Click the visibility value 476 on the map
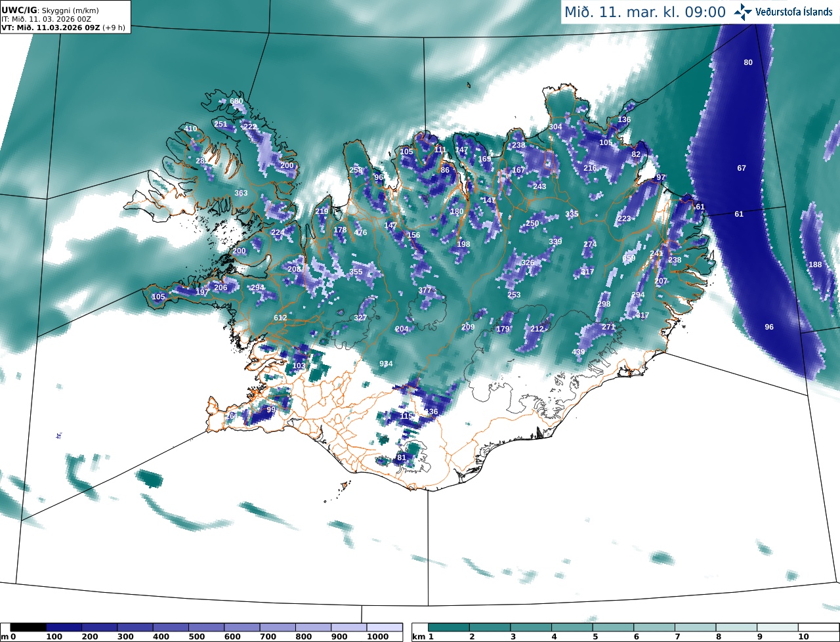The height and width of the screenshot is (642, 840). click(360, 232)
